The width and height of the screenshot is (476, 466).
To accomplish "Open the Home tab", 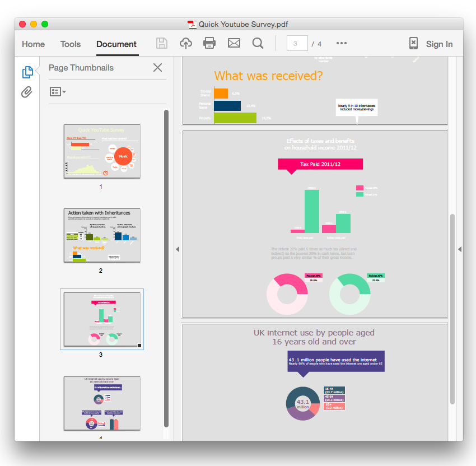I will point(33,44).
